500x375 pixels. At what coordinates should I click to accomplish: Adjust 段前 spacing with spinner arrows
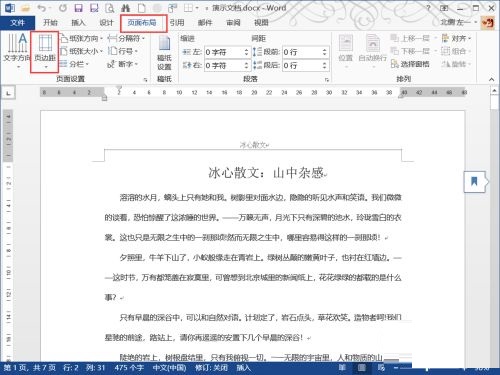pyautogui.click(x=325, y=52)
